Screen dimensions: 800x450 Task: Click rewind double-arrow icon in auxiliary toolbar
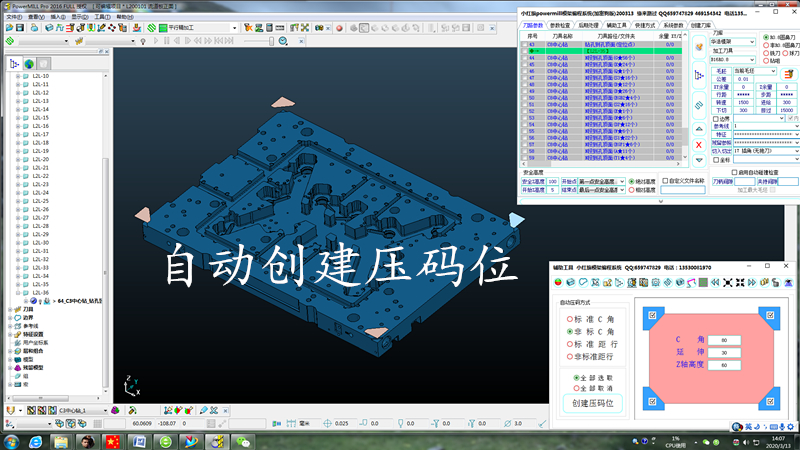pyautogui.click(x=715, y=282)
